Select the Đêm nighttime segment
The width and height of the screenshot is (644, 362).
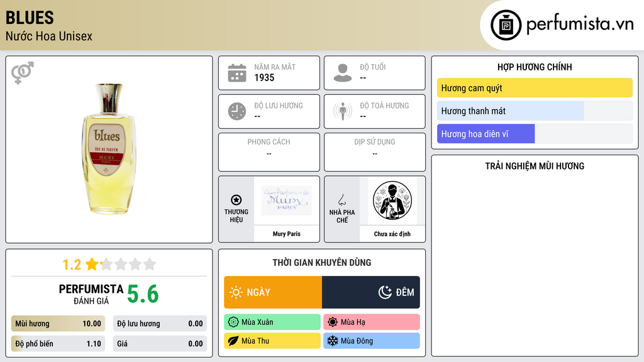click(x=371, y=292)
